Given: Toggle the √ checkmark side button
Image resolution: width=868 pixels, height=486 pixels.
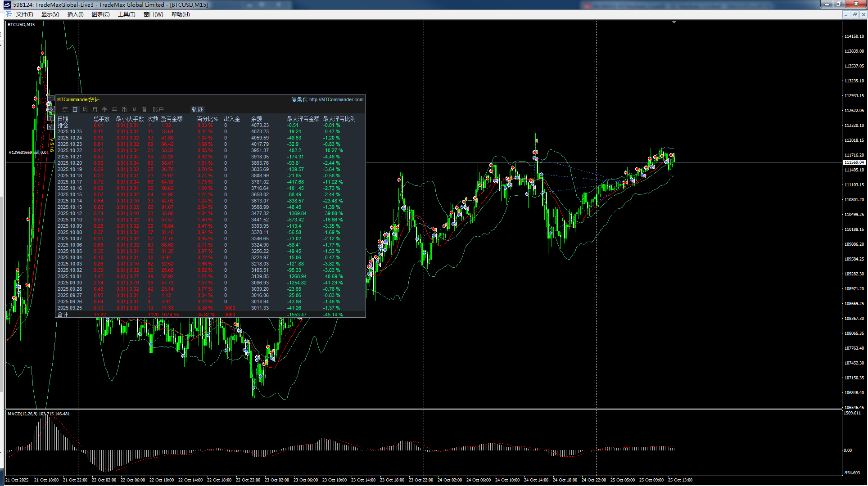Looking at the screenshot, I should click(x=50, y=127).
